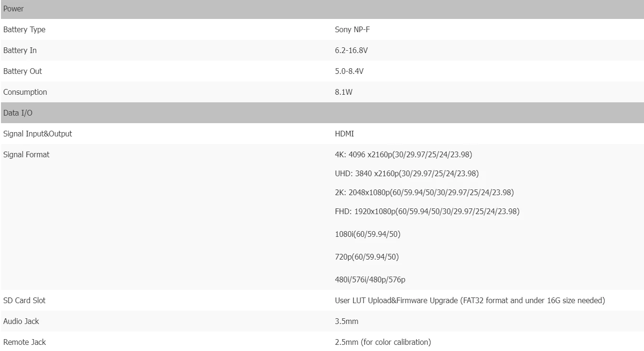Select the 6.2-16.8V value
This screenshot has height=351, width=644.
point(351,51)
